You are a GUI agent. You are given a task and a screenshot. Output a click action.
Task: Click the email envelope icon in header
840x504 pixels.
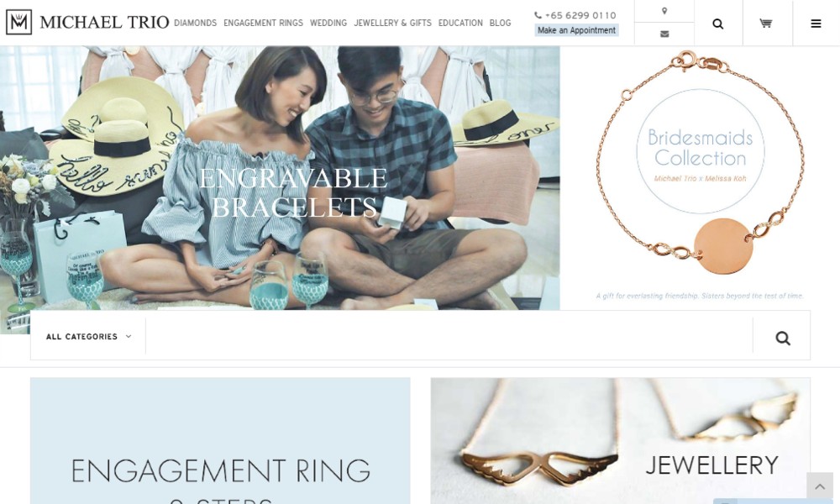[x=664, y=34]
